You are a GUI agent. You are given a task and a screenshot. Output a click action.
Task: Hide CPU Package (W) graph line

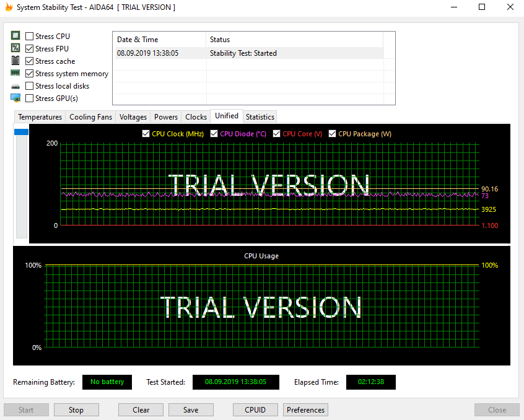point(332,134)
